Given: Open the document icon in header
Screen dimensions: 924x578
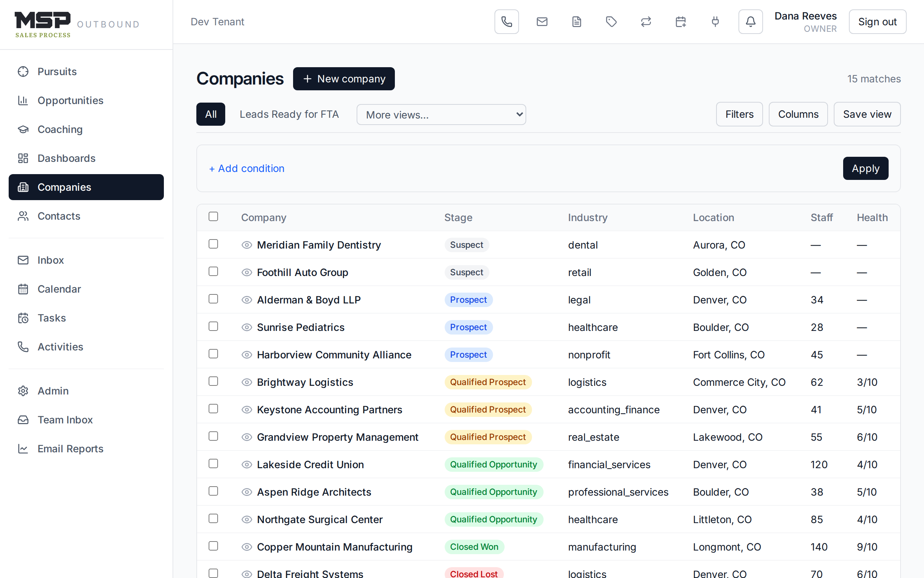Looking at the screenshot, I should (x=576, y=22).
